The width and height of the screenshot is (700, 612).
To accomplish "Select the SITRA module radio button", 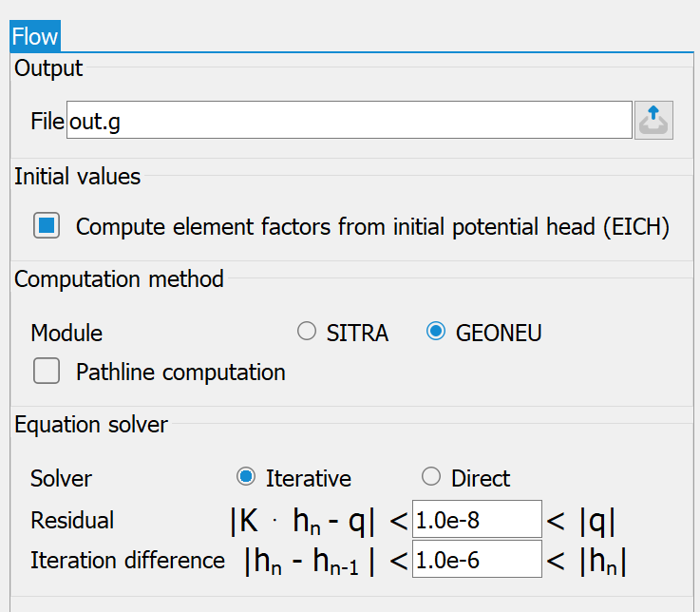I will point(307,332).
